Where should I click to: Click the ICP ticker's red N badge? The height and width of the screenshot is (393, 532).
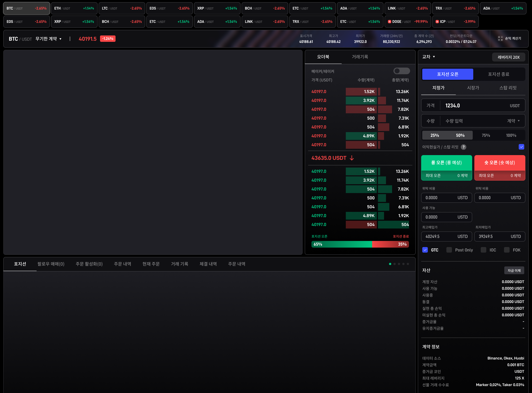coord(437,22)
